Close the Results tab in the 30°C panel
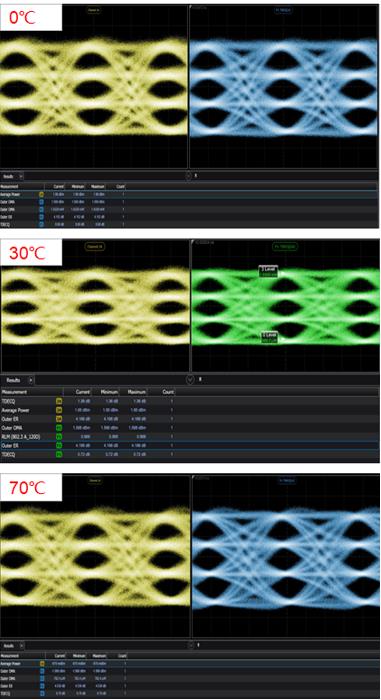The width and height of the screenshot is (381, 700). (x=30, y=380)
